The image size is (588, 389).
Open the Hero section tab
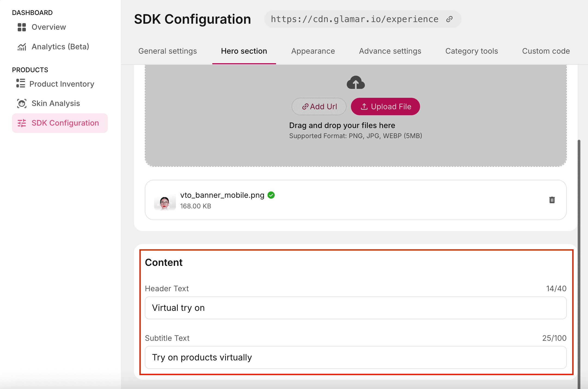coord(244,51)
